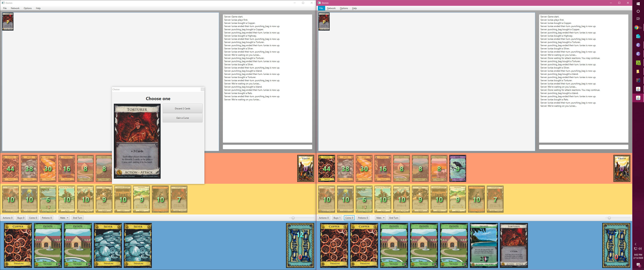
Task: Close the Choice dialog
Action: [x=202, y=89]
